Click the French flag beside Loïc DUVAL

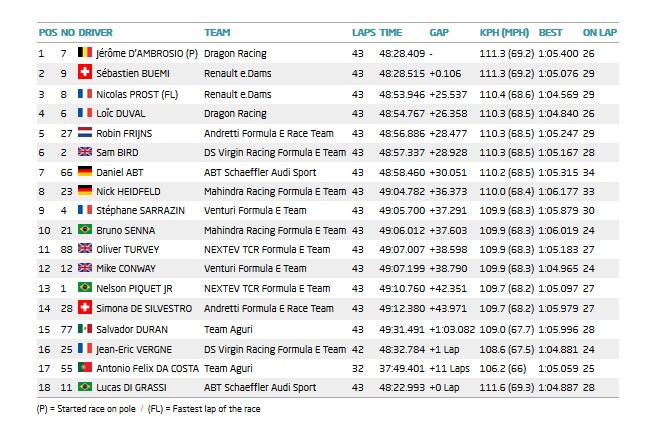pos(85,112)
